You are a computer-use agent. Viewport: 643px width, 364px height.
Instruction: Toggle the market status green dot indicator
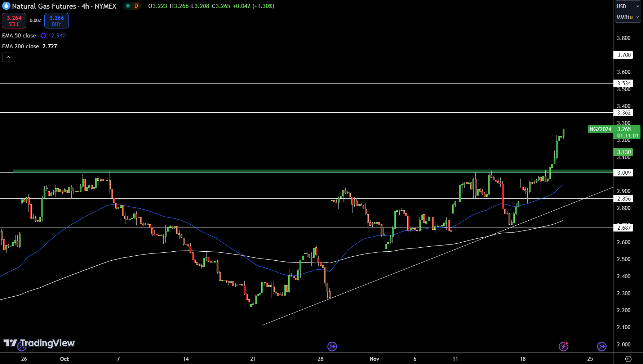(x=128, y=6)
